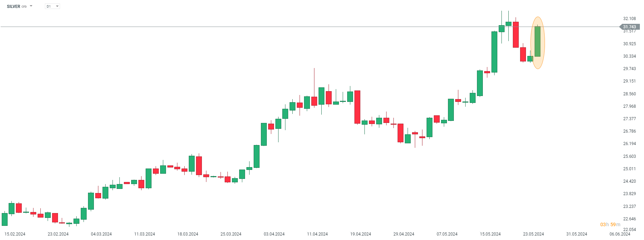The height and width of the screenshot is (240, 644).
Task: Click the 11.03.2024 date label
Action: 145,234
